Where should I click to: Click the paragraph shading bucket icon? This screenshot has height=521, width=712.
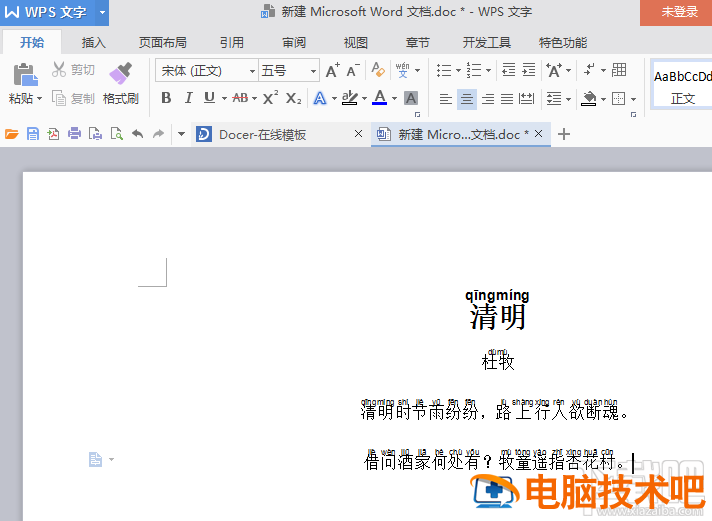coord(588,99)
